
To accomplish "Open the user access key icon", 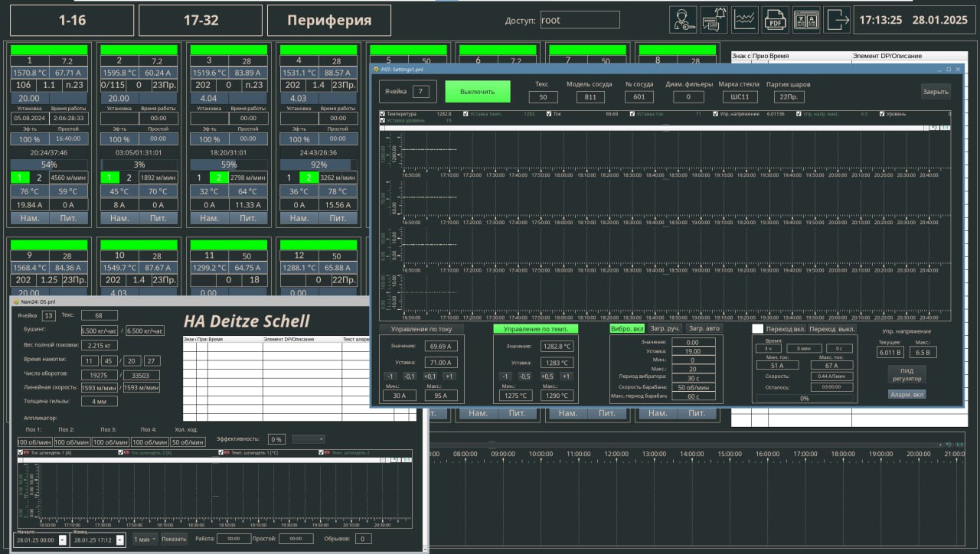I will point(683,20).
